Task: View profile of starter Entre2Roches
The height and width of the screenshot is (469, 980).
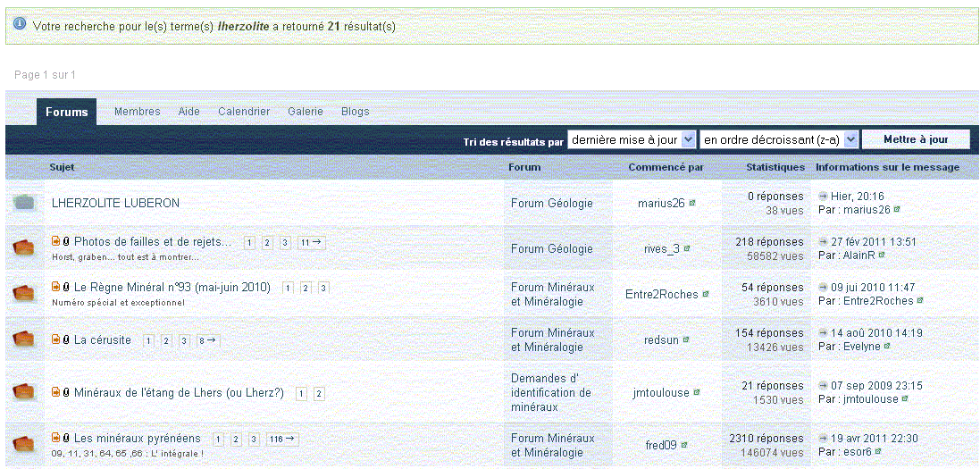Action: click(x=661, y=295)
